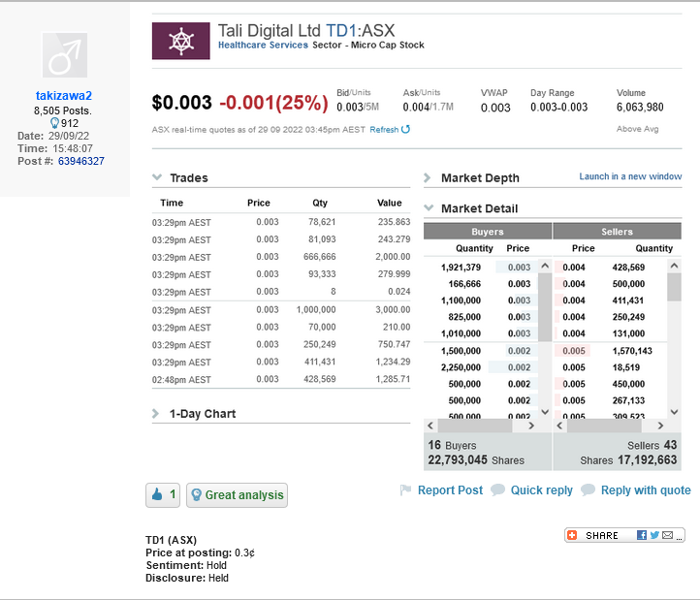Click Buyers horizontal scroll right arrow
Viewport: 700px width, 600px height.
[x=531, y=426]
